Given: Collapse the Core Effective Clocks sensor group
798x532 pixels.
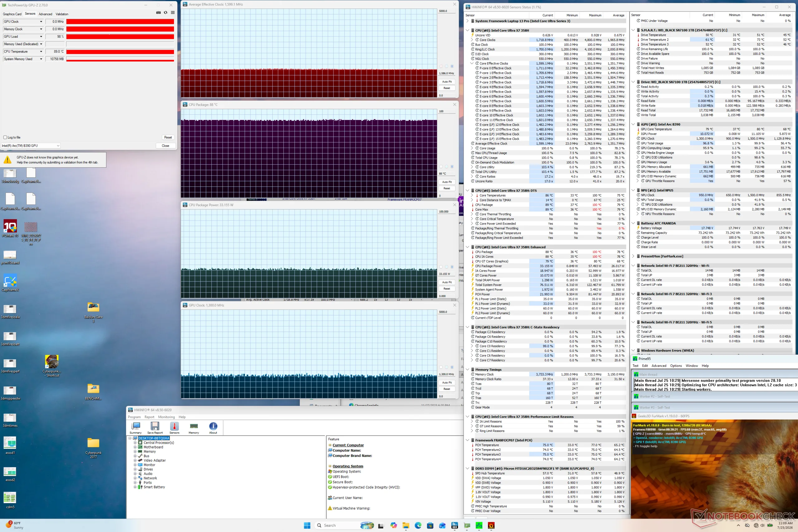Looking at the screenshot, I should (472, 64).
